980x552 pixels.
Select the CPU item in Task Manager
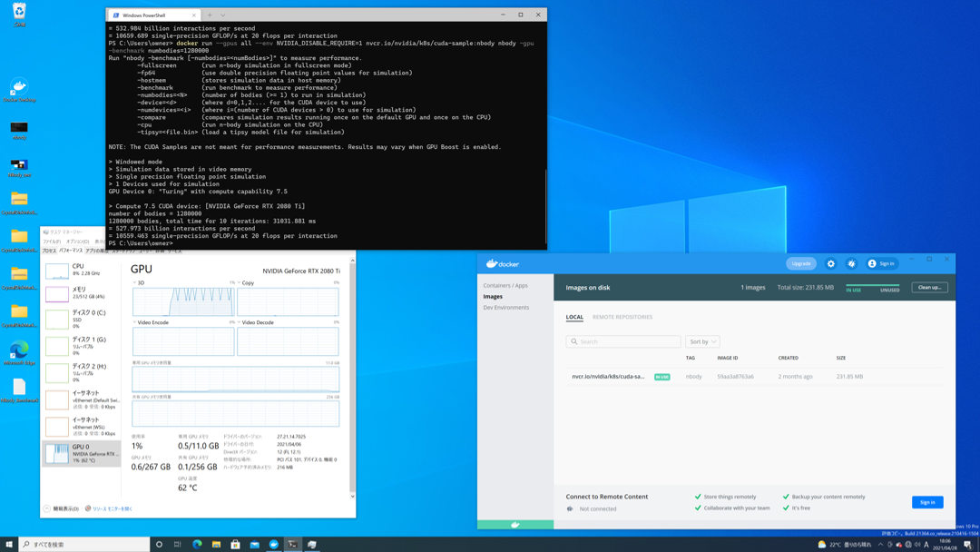click(x=82, y=271)
